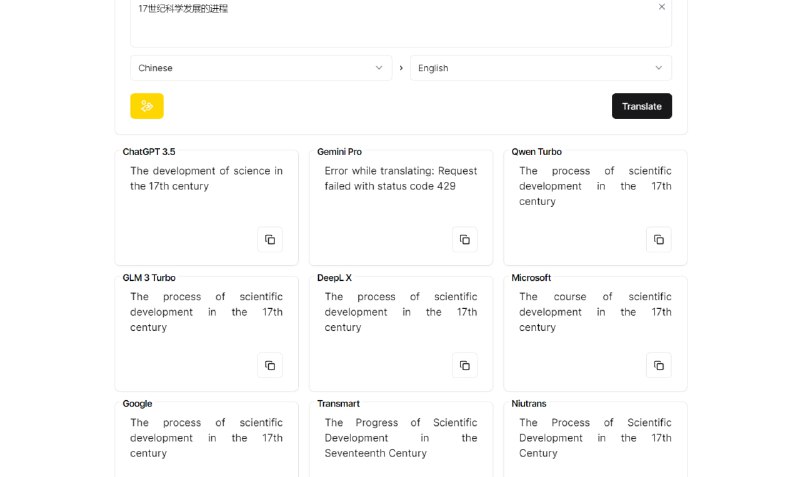The image size is (800, 477).
Task: Copy the GLM 3 Turbo translation
Action: (270, 366)
